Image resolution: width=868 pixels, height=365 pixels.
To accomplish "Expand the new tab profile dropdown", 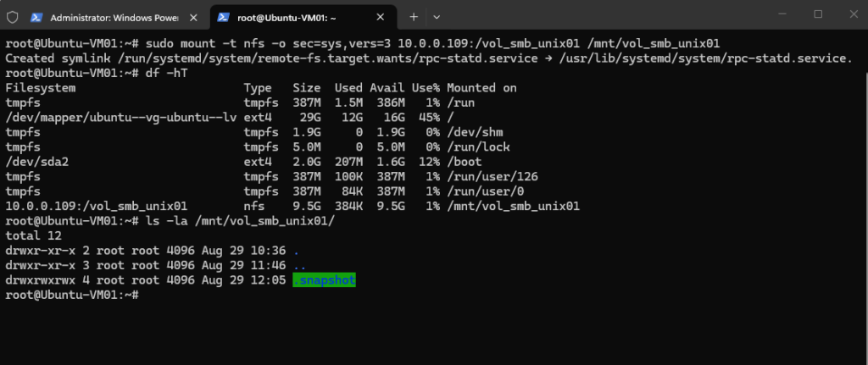I will point(437,17).
